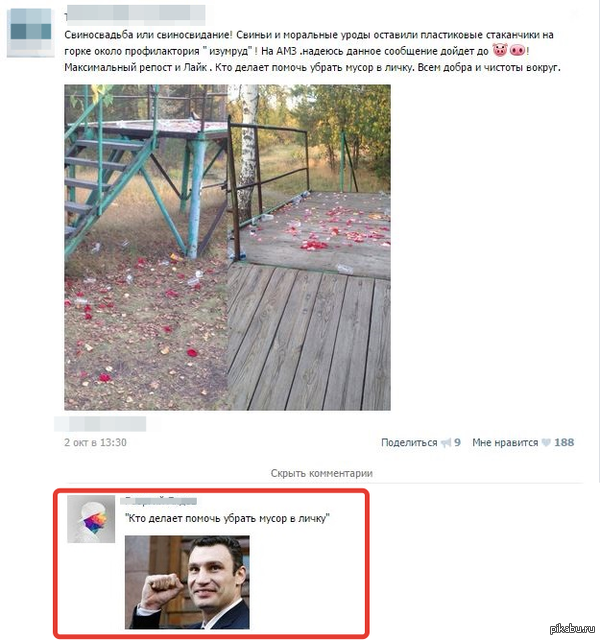Click the Поделиться share link

409,442
